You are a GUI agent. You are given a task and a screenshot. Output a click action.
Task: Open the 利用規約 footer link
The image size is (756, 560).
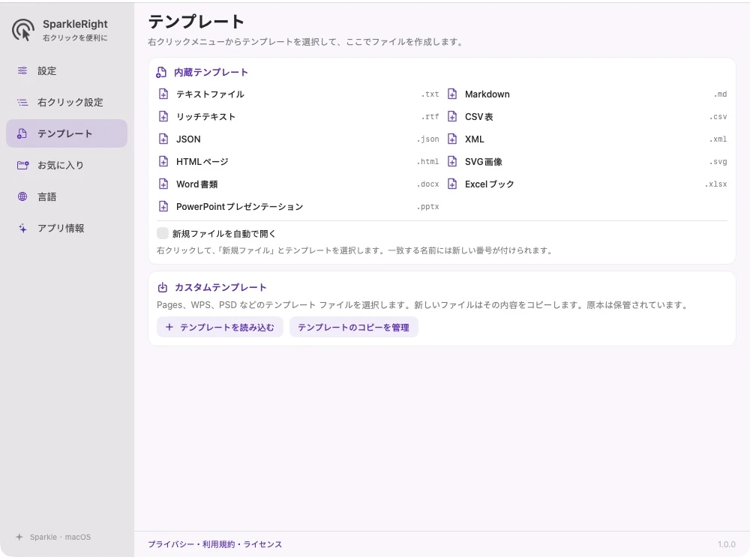coord(218,544)
